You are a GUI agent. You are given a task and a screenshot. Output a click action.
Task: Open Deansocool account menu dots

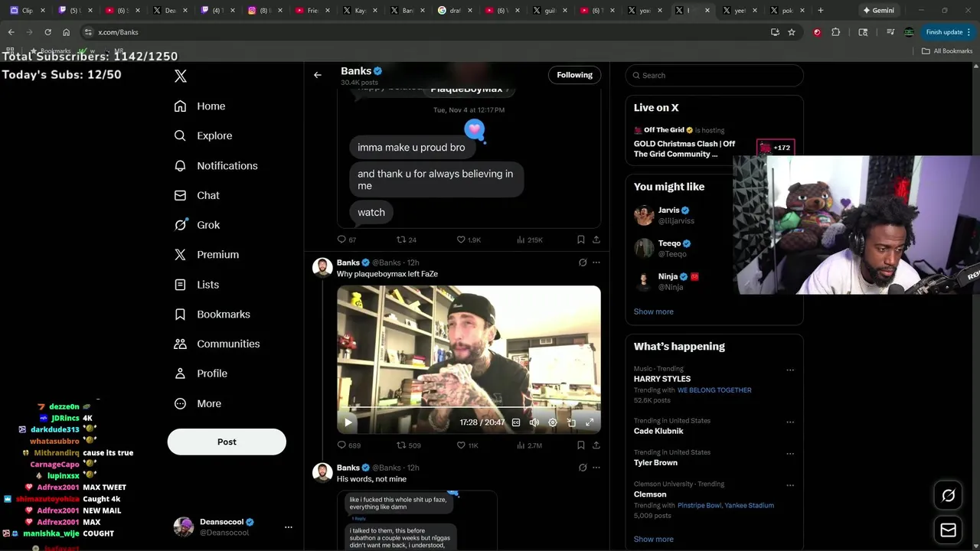pos(289,527)
